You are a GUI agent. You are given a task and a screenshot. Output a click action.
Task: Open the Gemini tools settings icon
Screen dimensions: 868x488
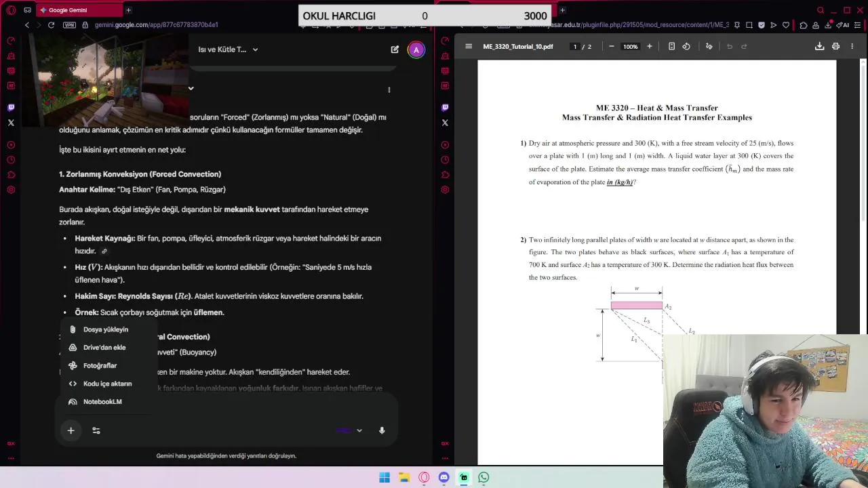pyautogui.click(x=96, y=430)
